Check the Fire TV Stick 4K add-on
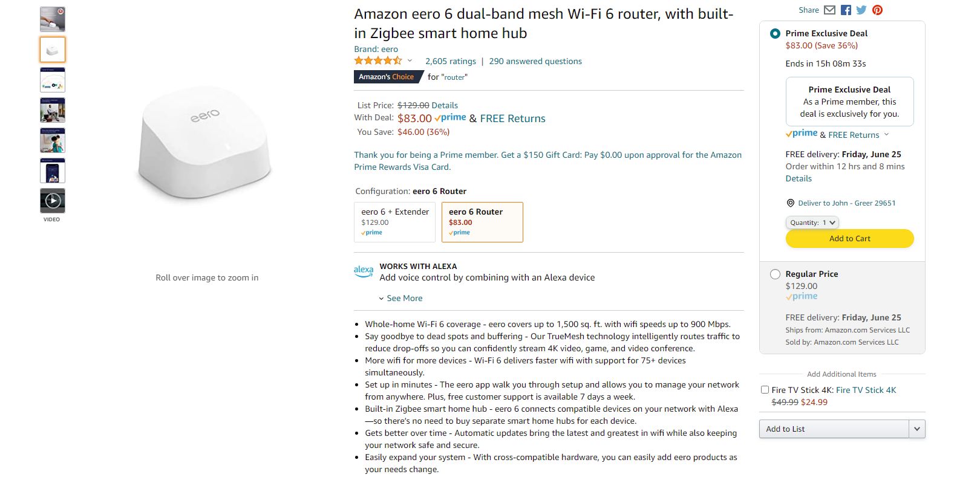Screen dimensions: 980x480 tap(765, 390)
